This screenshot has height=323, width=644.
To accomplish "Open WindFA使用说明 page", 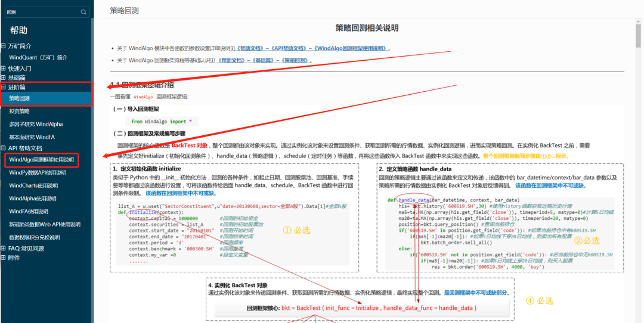I will [29, 212].
